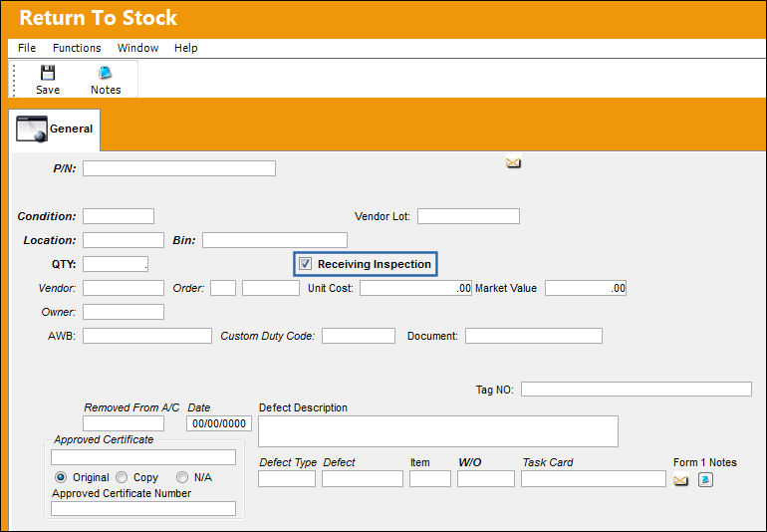767x532 pixels.
Task: Click the Item input field
Action: [x=430, y=478]
